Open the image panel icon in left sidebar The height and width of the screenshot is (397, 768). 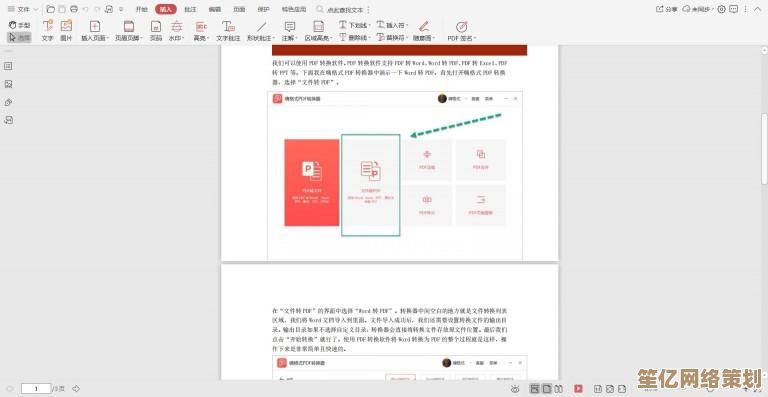coord(8,84)
